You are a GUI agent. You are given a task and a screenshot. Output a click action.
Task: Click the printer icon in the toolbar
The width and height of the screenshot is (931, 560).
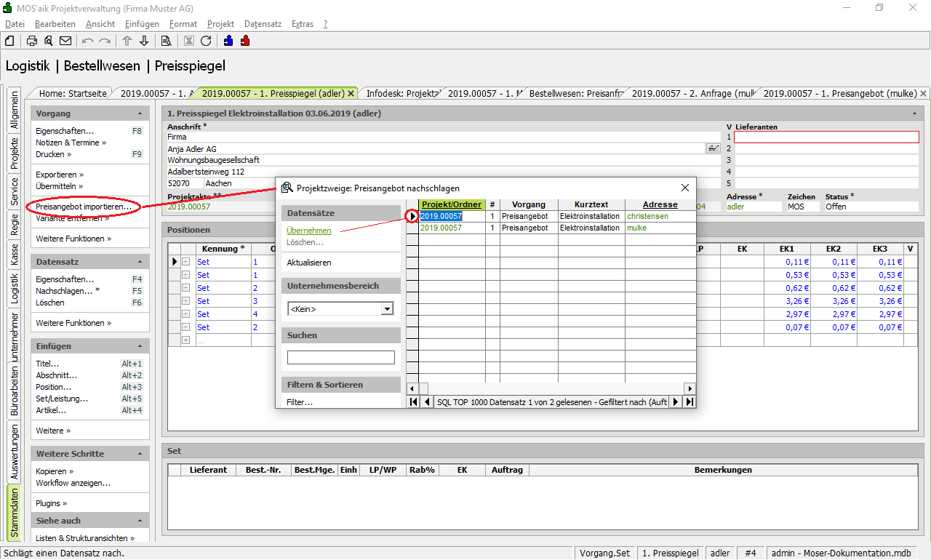[x=32, y=41]
